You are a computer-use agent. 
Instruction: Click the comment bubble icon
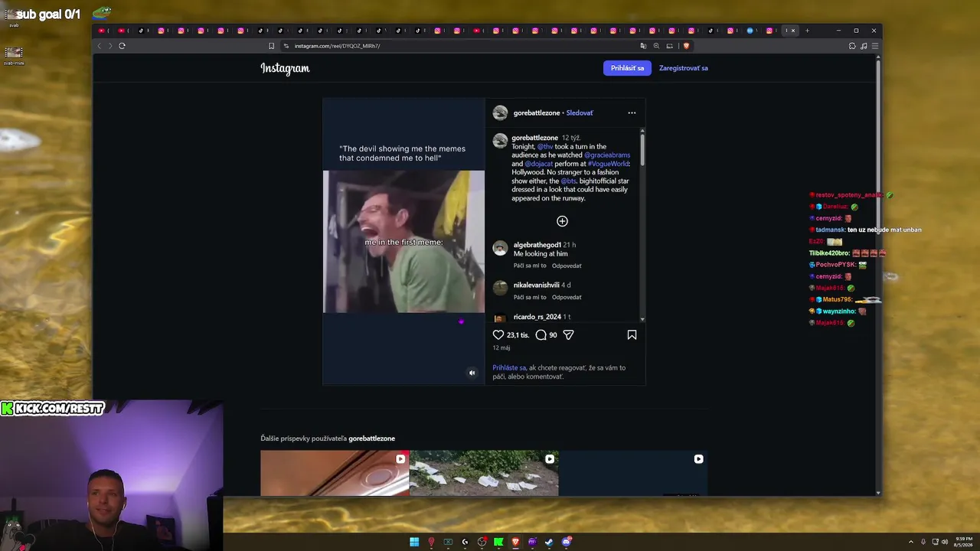(541, 335)
